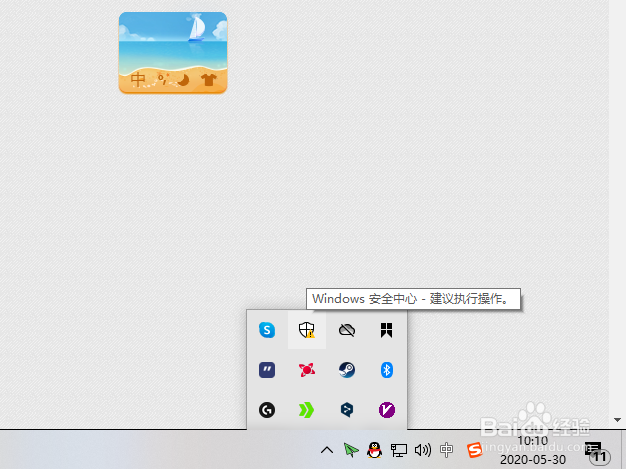The width and height of the screenshot is (626, 469).
Task: Open skin shirt icon on the beach widget
Action: pos(209,80)
